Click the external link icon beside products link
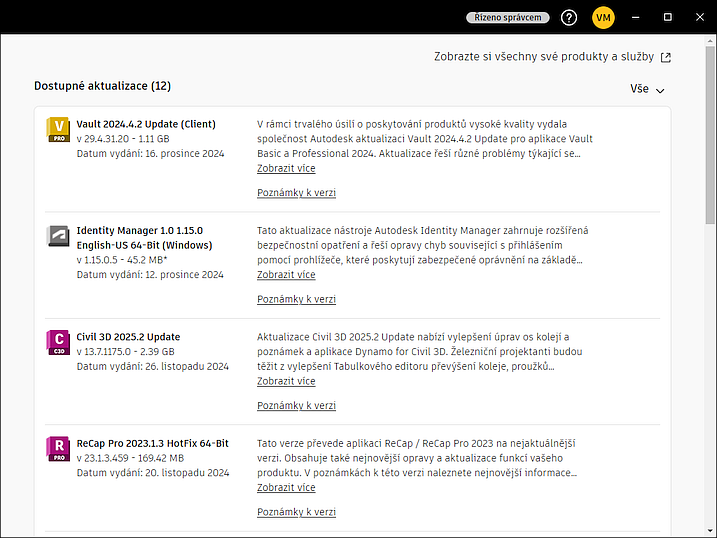The width and height of the screenshot is (717, 538). pos(666,58)
